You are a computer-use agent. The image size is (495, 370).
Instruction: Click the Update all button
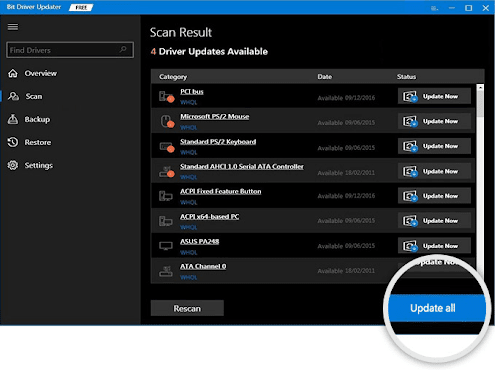(437, 308)
